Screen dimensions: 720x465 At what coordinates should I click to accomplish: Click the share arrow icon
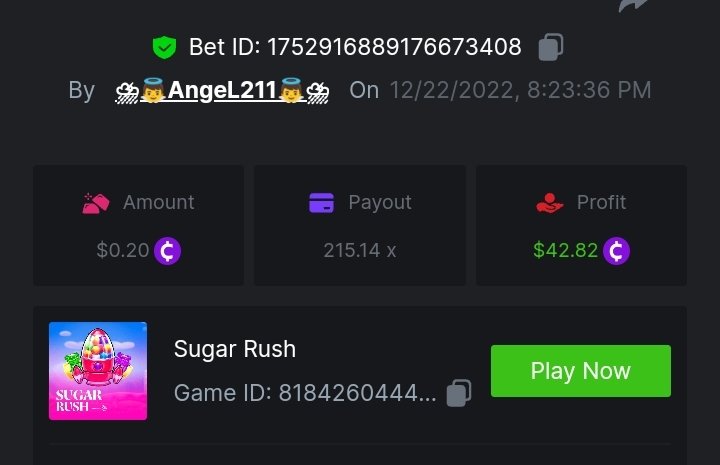coord(633,5)
